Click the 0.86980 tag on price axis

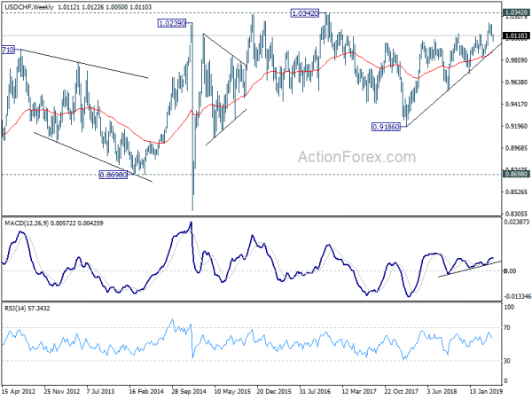(x=516, y=174)
